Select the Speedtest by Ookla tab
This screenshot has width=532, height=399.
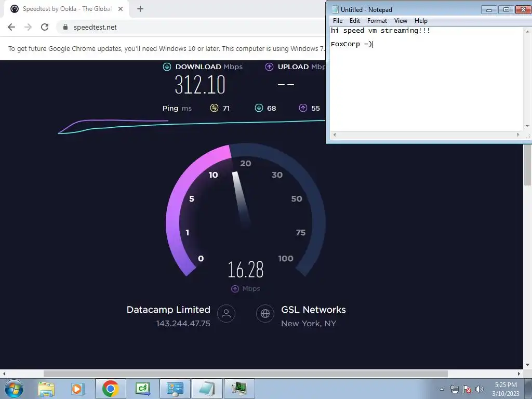67,9
